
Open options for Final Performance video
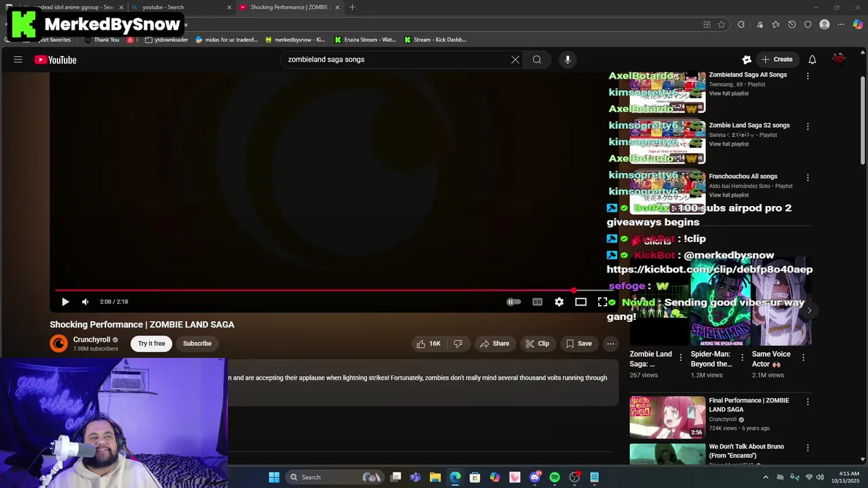point(808,402)
